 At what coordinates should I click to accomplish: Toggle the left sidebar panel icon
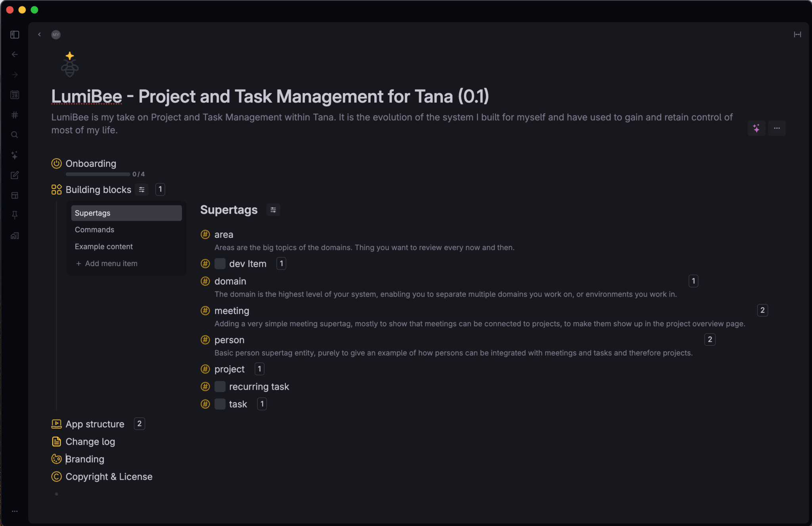pyautogui.click(x=15, y=35)
